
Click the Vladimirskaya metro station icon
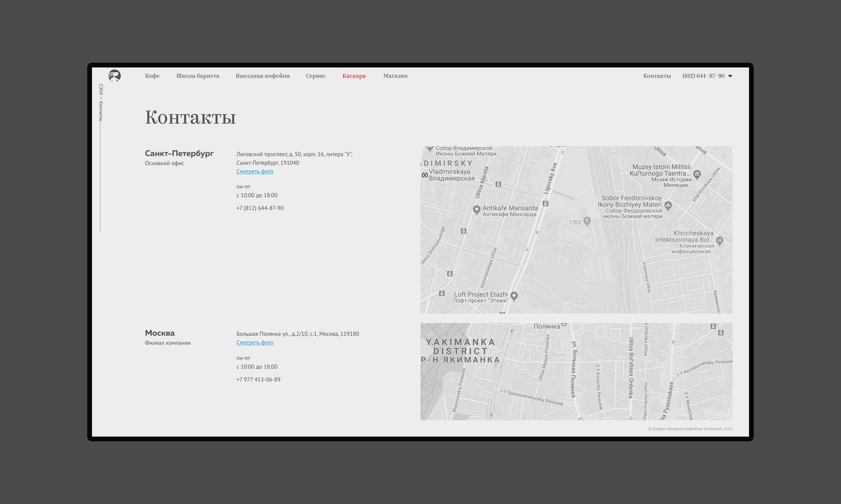pyautogui.click(x=425, y=175)
